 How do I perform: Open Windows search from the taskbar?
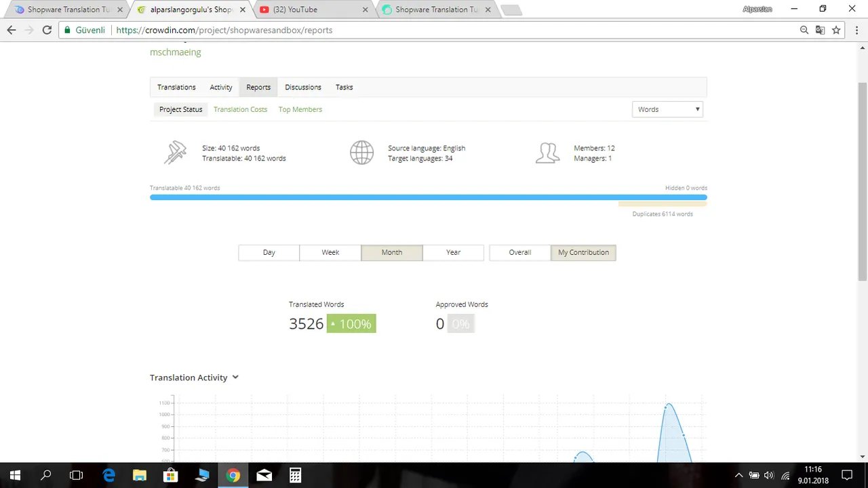[46, 475]
